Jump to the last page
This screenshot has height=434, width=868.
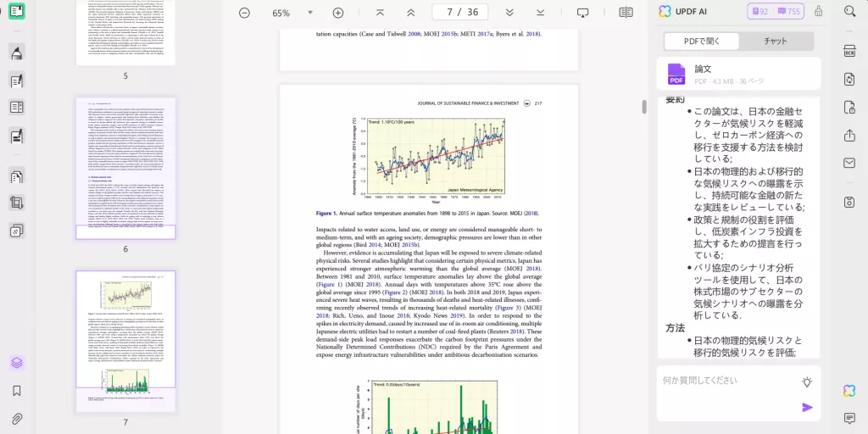tap(540, 13)
